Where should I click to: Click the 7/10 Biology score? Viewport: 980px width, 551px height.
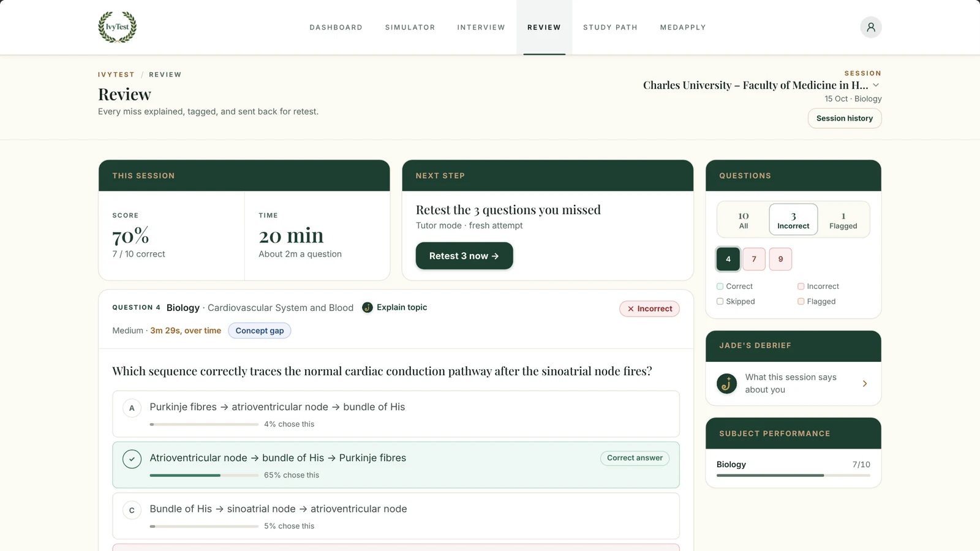point(861,465)
